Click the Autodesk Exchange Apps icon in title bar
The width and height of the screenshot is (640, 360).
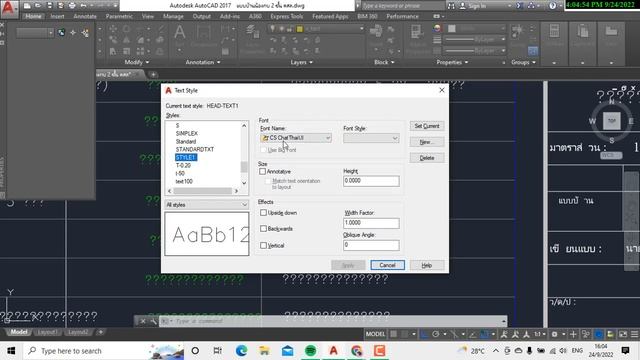520,6
